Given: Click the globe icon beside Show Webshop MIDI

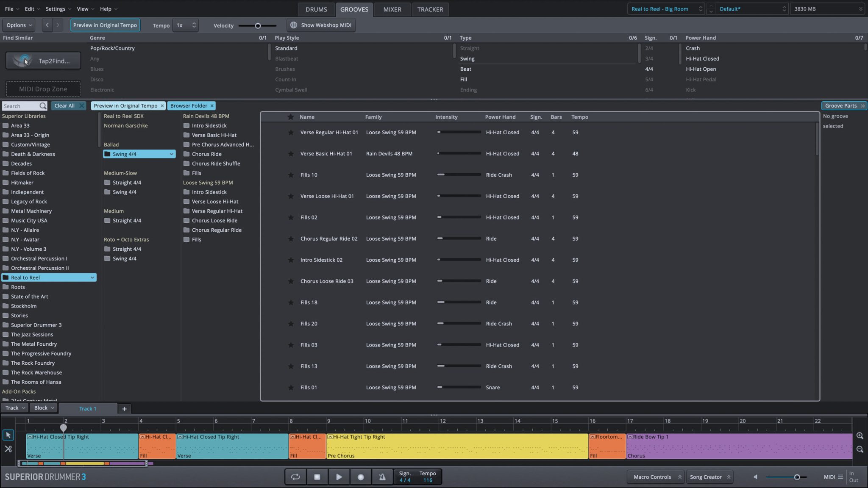Looking at the screenshot, I should [293, 25].
